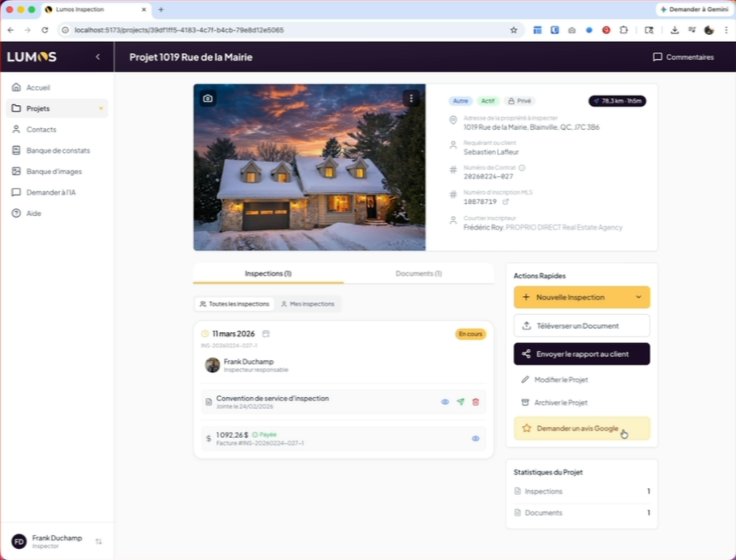Send the Convention de service via paper plane icon
Screen dimensions: 736x560
tap(461, 402)
